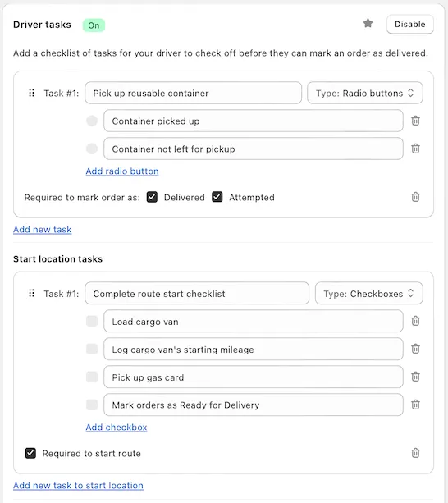Grab drag handle of driver Task #1
448x503 pixels.
coord(31,93)
